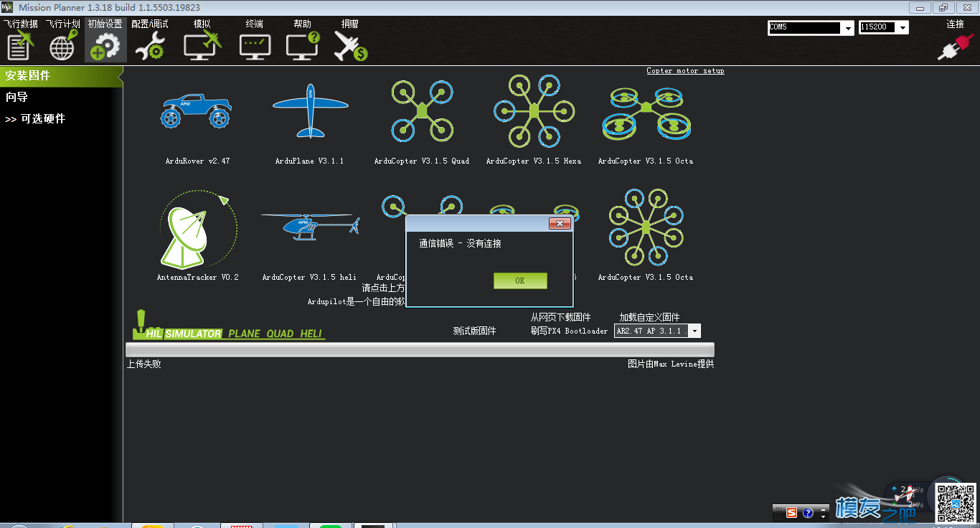The height and width of the screenshot is (528, 980).
Task: Choose the ArduCopter V3.1.5 heli icon
Action: pyautogui.click(x=310, y=227)
